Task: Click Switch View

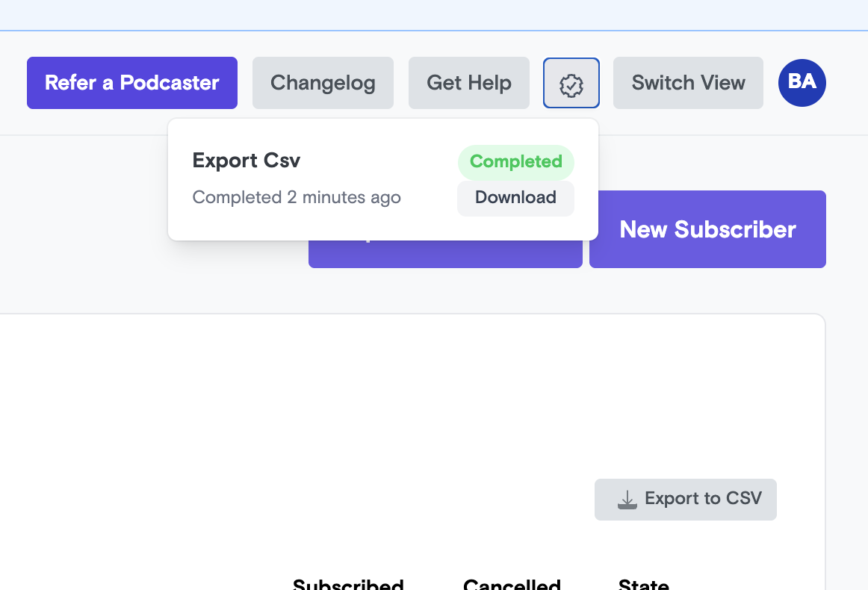Action: coord(687,83)
